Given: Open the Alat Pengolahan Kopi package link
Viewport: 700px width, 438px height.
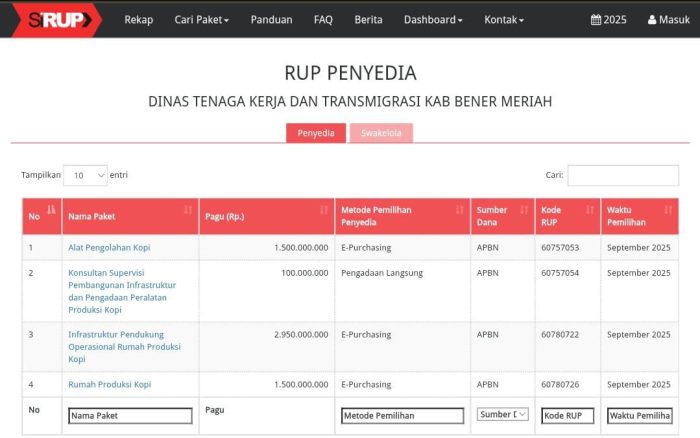Looking at the screenshot, I should click(110, 247).
